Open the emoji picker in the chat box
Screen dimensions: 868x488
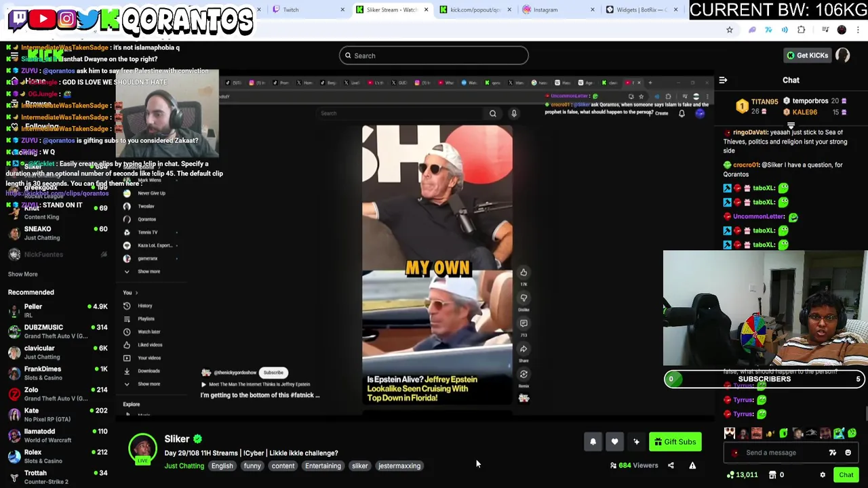click(848, 453)
